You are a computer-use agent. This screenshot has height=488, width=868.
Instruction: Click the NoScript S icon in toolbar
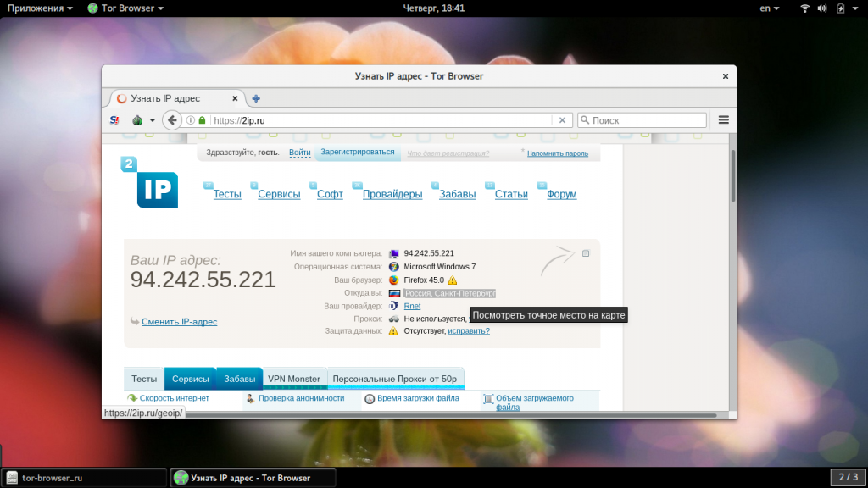pos(114,120)
